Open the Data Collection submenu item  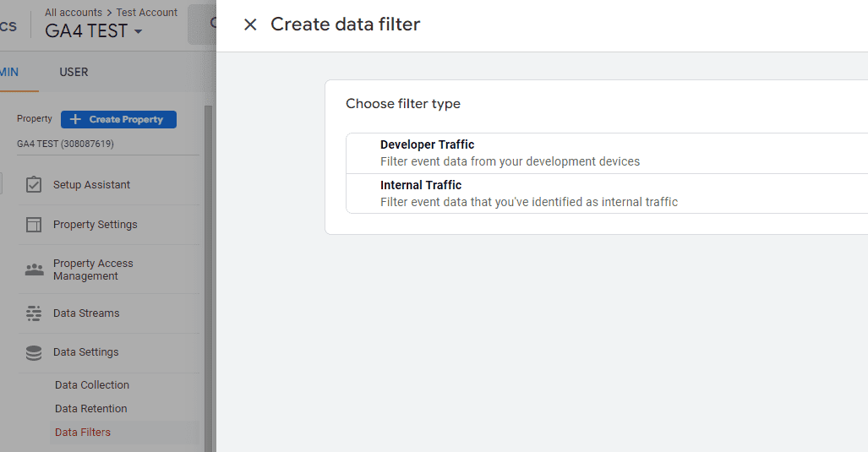(x=92, y=385)
